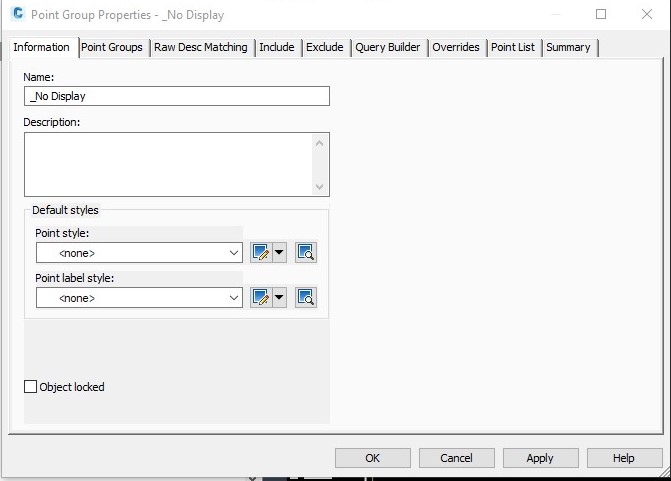Open the Exclude tab
This screenshot has height=481, width=671.
point(325,47)
